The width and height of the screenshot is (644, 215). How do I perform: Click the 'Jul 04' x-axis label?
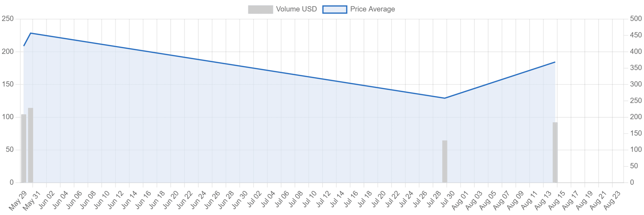click(268, 199)
